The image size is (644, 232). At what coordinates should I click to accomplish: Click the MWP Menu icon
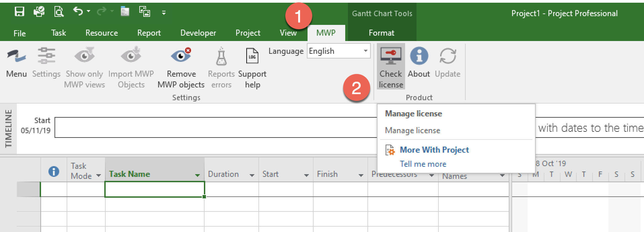coord(16,56)
